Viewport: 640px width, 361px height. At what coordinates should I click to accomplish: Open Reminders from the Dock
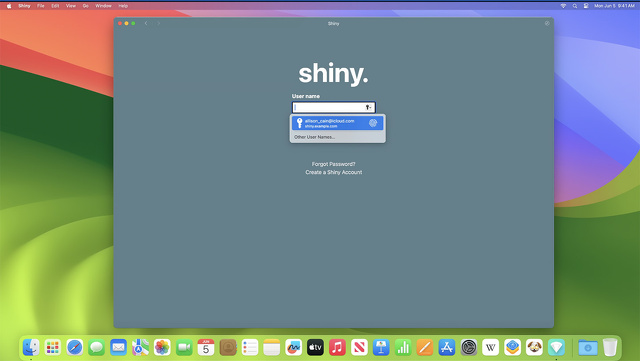250,348
